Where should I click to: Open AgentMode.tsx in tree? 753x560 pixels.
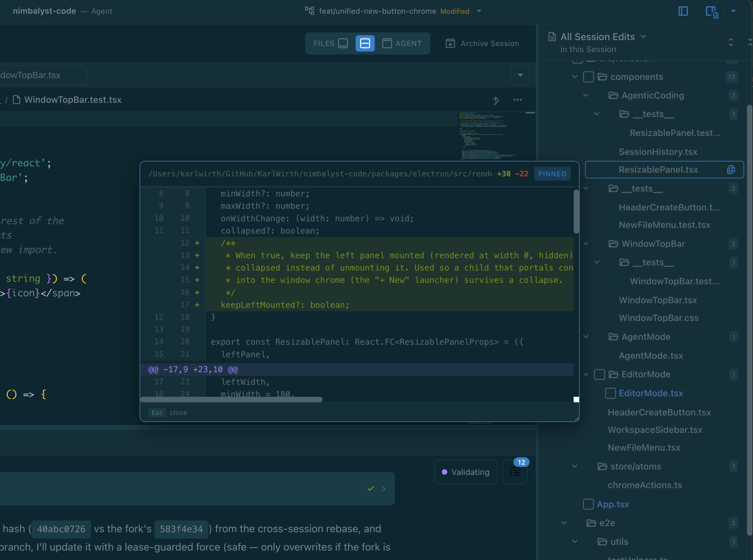pyautogui.click(x=650, y=355)
